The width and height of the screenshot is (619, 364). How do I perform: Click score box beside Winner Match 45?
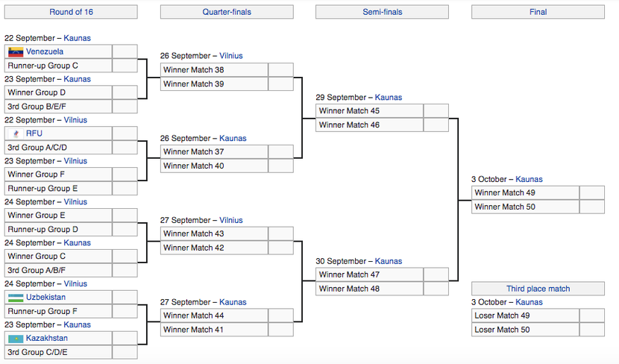[x=436, y=110]
